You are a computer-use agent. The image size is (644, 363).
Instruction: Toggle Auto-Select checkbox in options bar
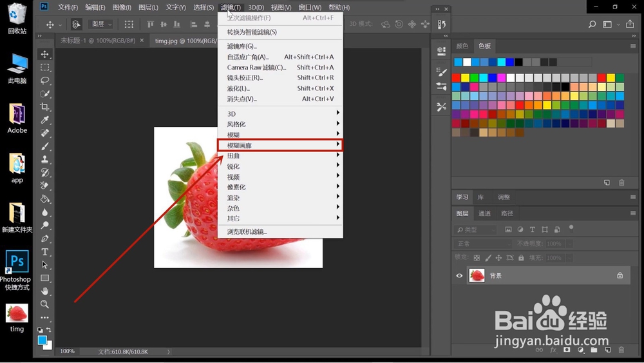point(75,25)
